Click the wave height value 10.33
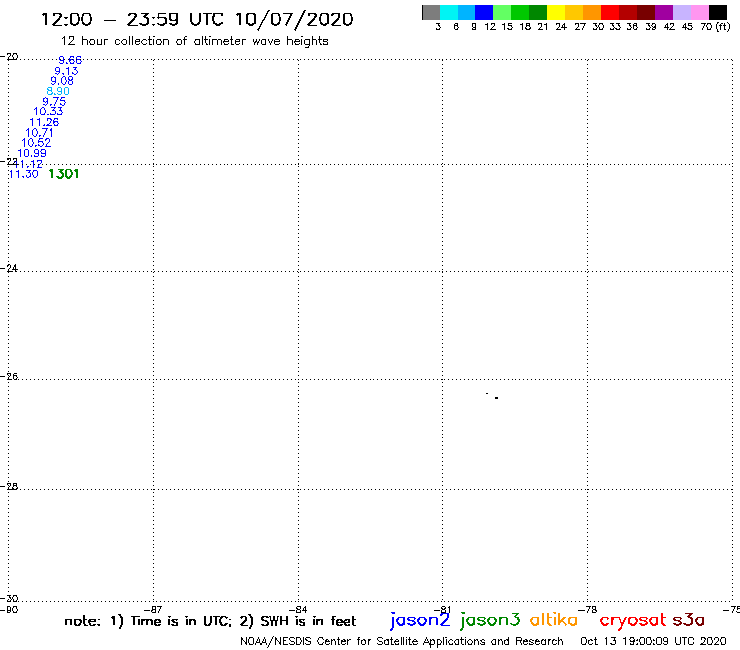This screenshot has width=740, height=650. pyautogui.click(x=48, y=111)
